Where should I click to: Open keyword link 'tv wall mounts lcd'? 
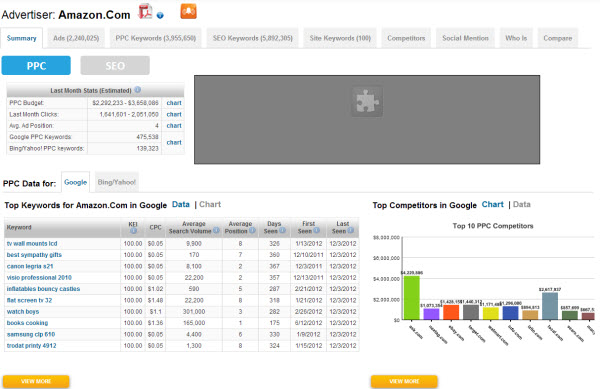(x=32, y=244)
